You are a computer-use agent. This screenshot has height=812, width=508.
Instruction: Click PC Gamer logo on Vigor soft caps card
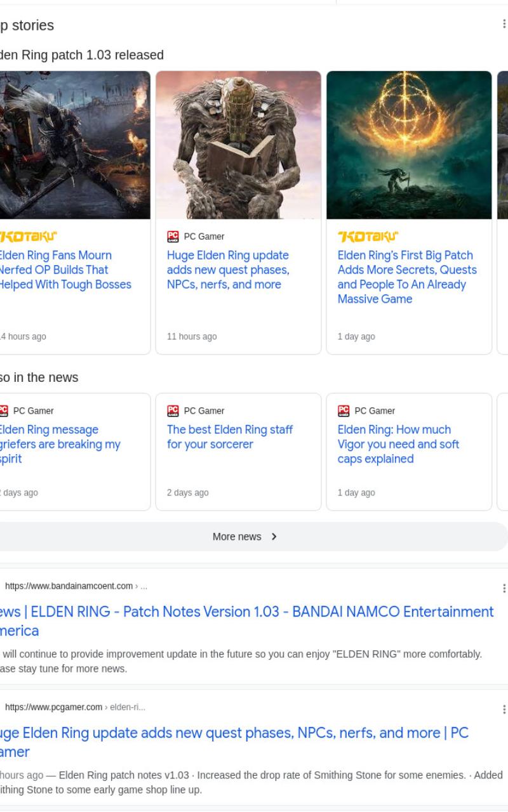click(x=344, y=411)
